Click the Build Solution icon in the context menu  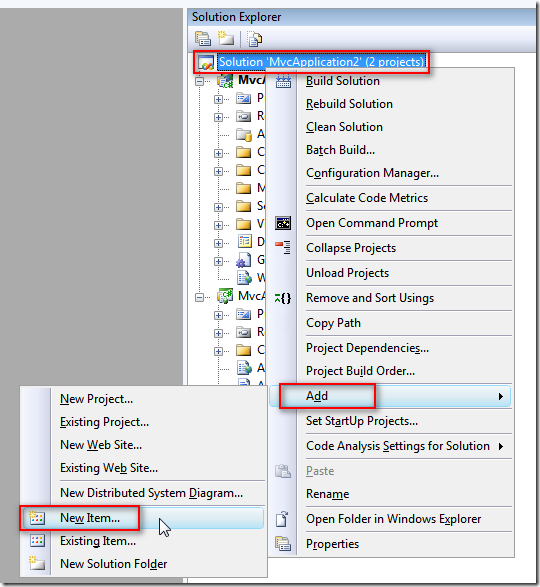[283, 81]
